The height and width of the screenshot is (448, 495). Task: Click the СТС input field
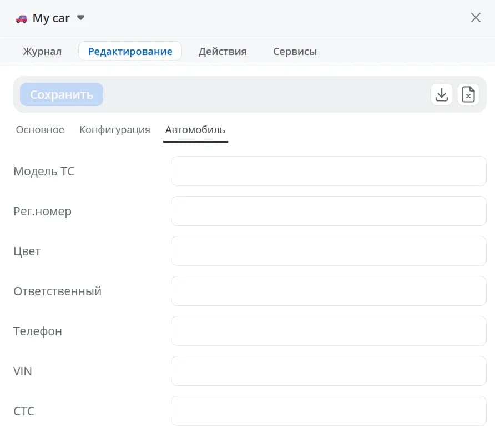(x=329, y=411)
